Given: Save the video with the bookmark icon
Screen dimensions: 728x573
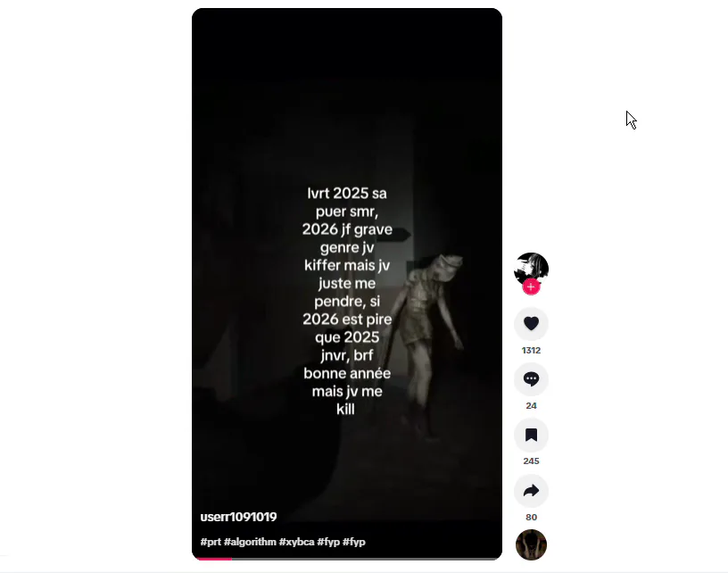Looking at the screenshot, I should (x=531, y=435).
